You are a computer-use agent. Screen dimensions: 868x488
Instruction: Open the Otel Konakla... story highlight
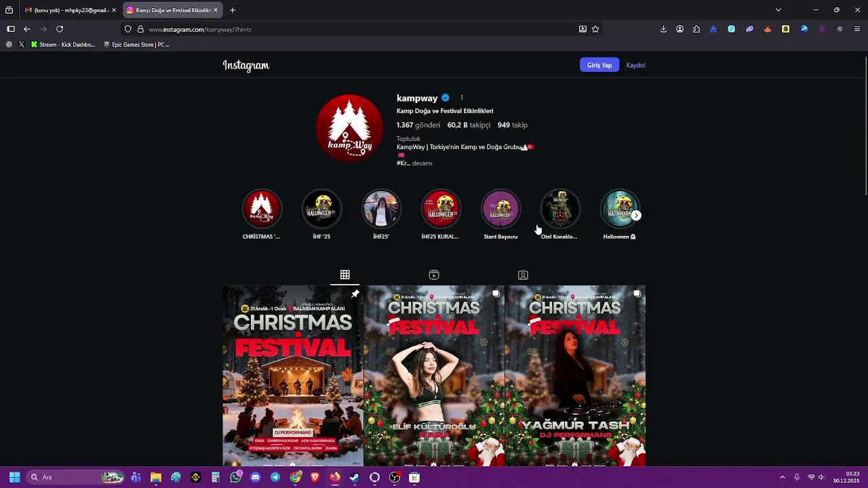point(560,209)
